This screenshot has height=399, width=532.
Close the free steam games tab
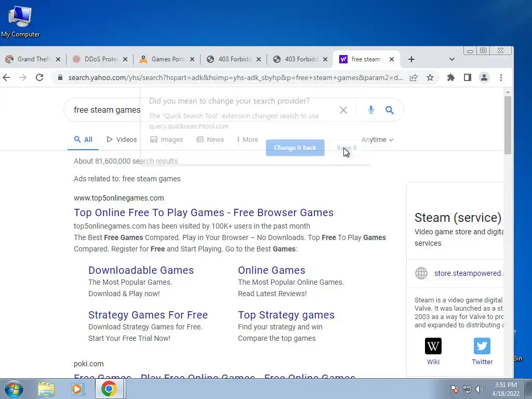[x=392, y=59]
